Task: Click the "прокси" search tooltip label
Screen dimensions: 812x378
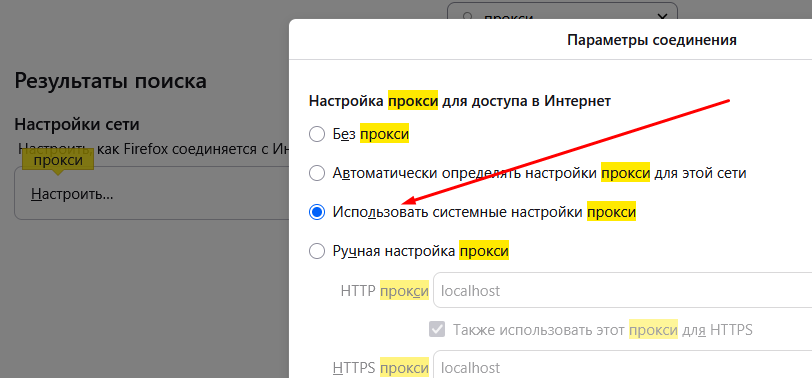Action: [x=58, y=161]
